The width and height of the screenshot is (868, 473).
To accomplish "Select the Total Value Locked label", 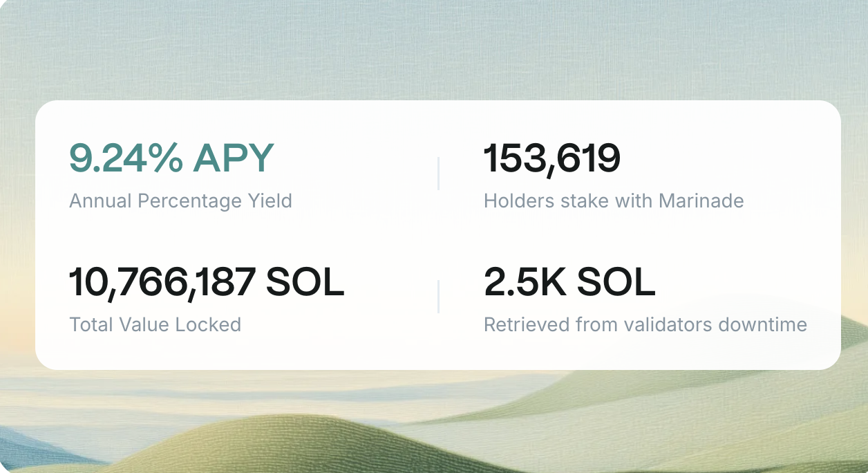I will pyautogui.click(x=155, y=324).
